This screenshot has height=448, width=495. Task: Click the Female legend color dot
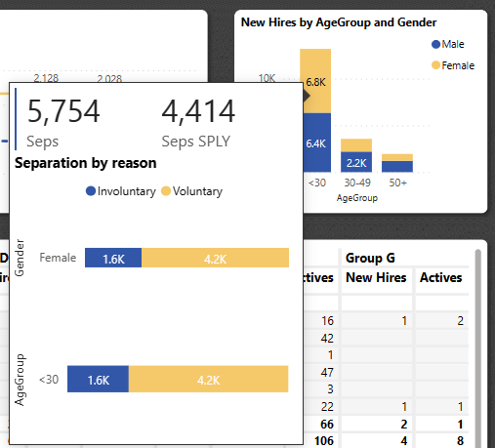(x=435, y=65)
